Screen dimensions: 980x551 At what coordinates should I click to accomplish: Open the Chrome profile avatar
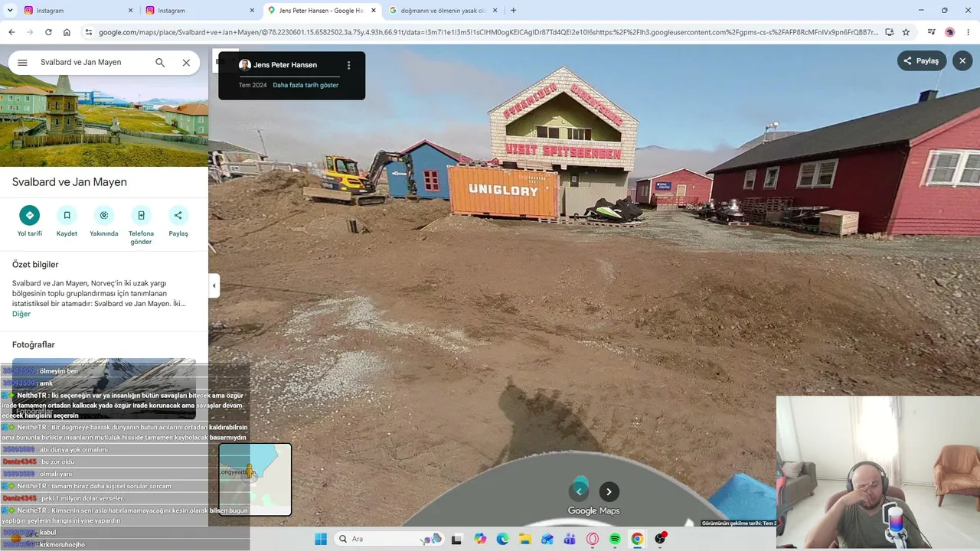click(x=950, y=32)
